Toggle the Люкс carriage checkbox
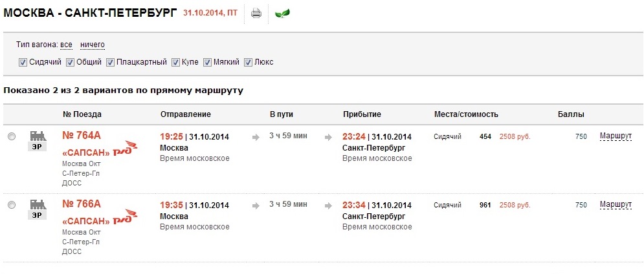Screen dimensions: 644x274 [x=248, y=63]
